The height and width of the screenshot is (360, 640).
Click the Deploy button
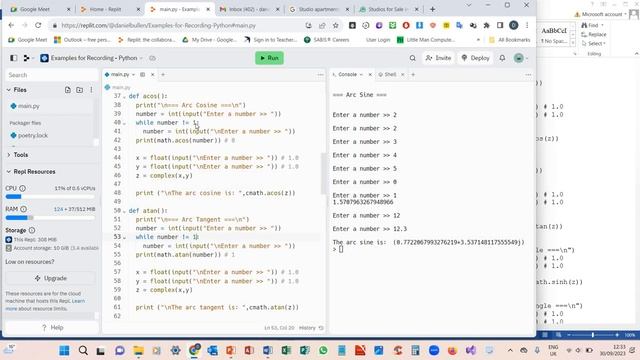[x=475, y=58]
